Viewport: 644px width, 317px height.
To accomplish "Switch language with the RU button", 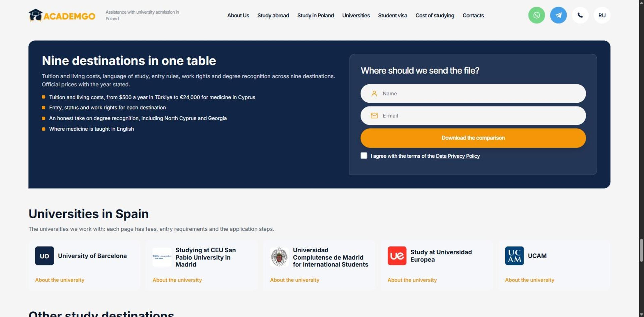I will click(x=602, y=15).
